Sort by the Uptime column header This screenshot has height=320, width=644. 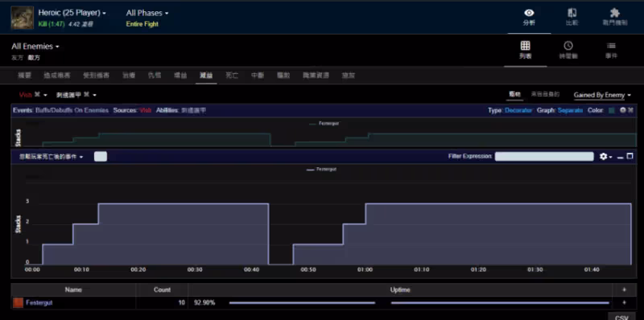tap(400, 289)
